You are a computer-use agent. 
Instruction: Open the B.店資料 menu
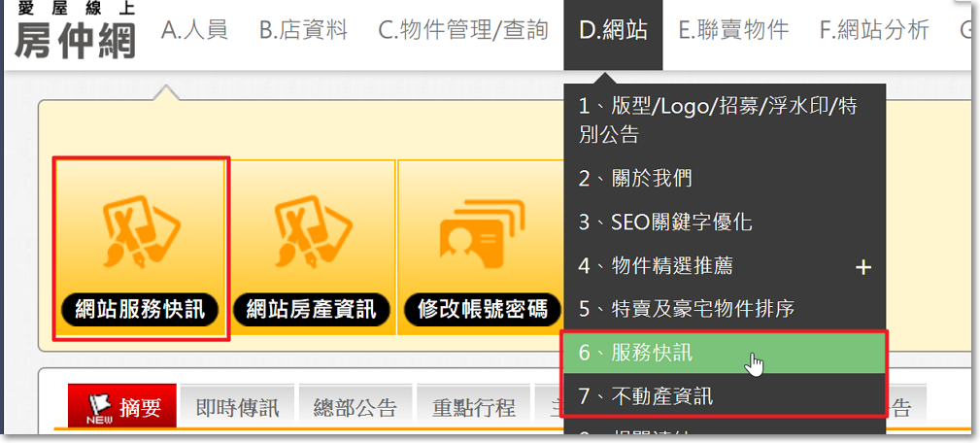(303, 30)
